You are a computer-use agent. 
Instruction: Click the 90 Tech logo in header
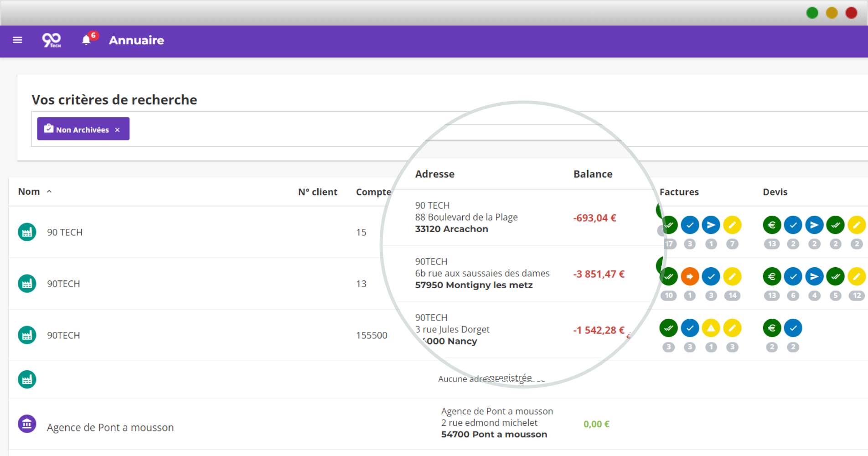[52, 40]
